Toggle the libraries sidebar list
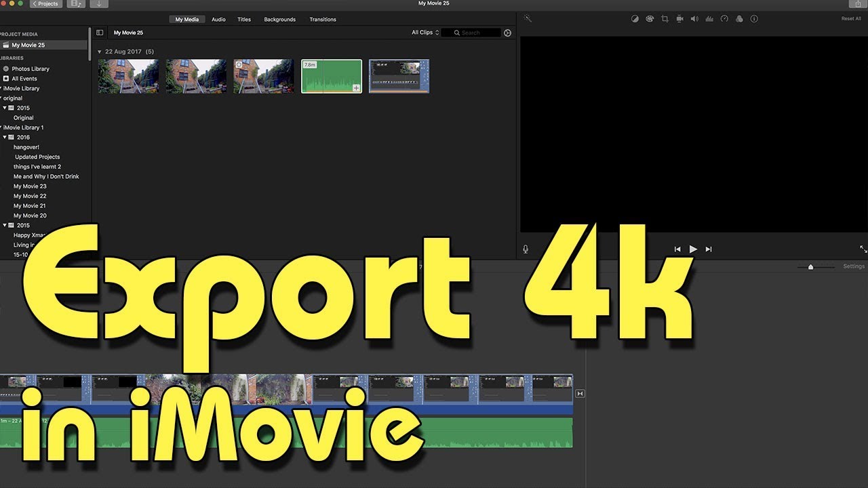This screenshot has width=868, height=488. click(x=100, y=33)
